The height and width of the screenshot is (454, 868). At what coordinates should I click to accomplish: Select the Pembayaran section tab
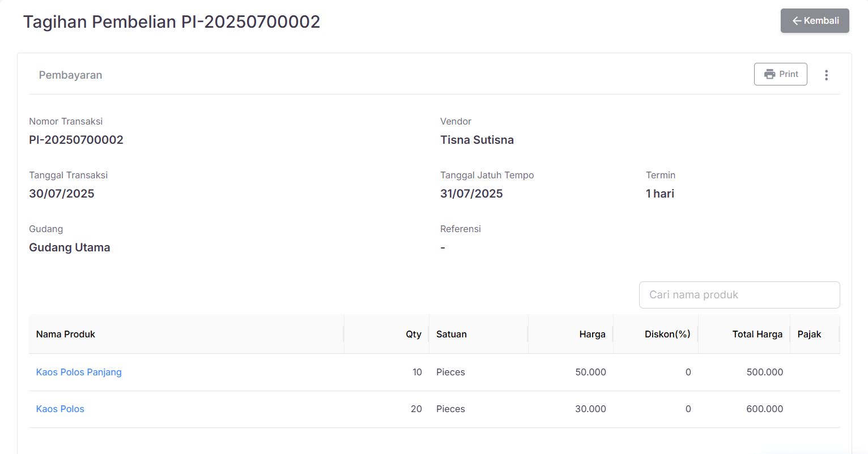click(71, 75)
